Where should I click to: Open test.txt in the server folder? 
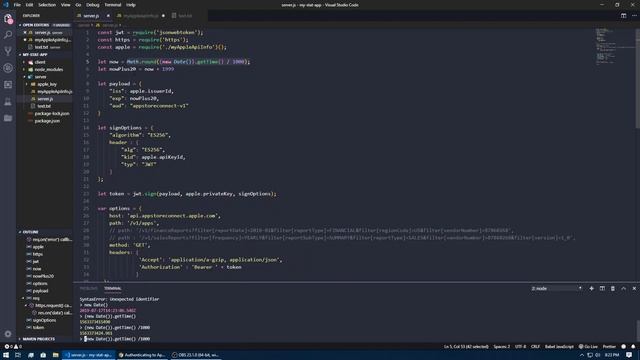point(44,106)
